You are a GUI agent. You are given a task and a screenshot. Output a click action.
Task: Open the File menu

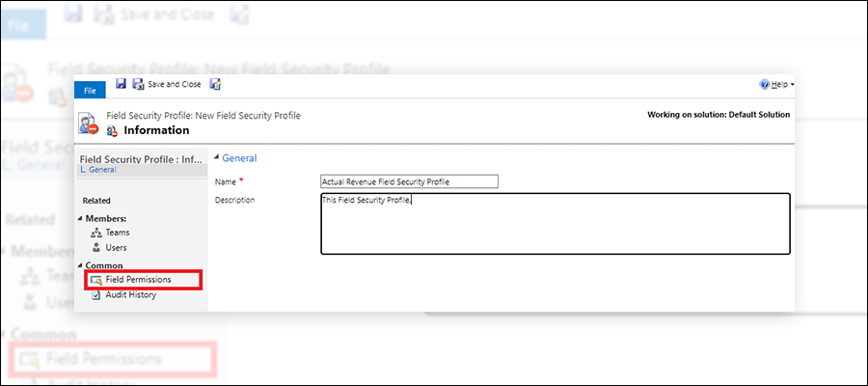click(90, 91)
